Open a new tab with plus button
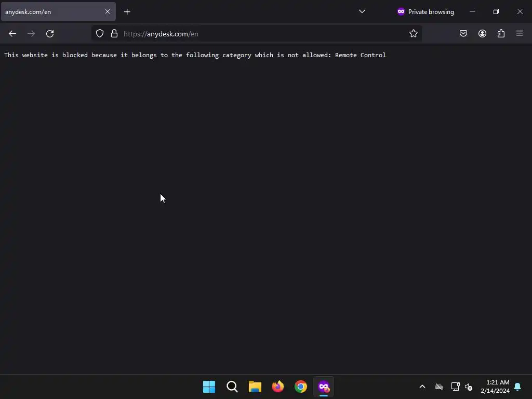This screenshot has height=399, width=532. [x=127, y=12]
